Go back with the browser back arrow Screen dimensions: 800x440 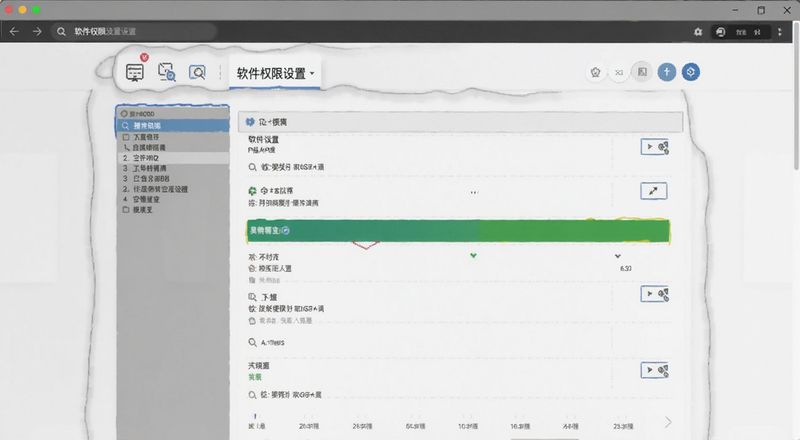pos(14,32)
